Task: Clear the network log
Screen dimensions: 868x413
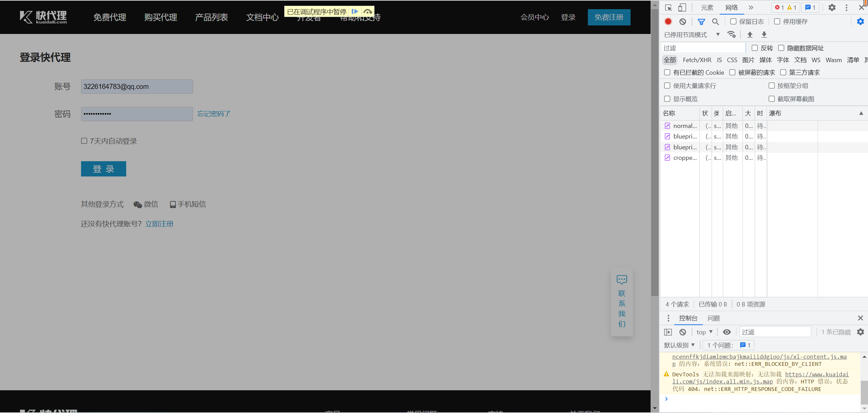Action: (683, 21)
